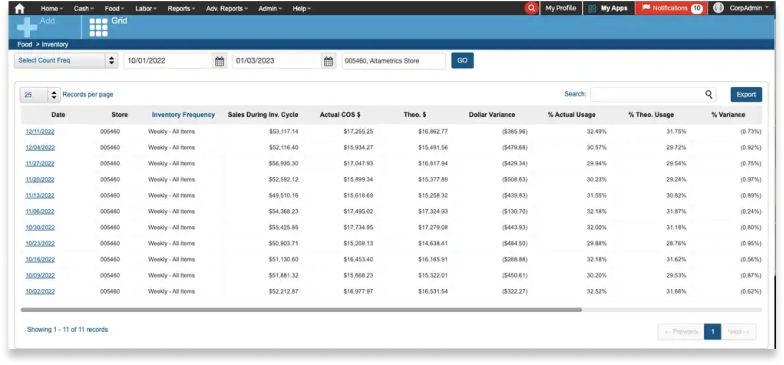Click the Food breadcrumb link

(24, 44)
